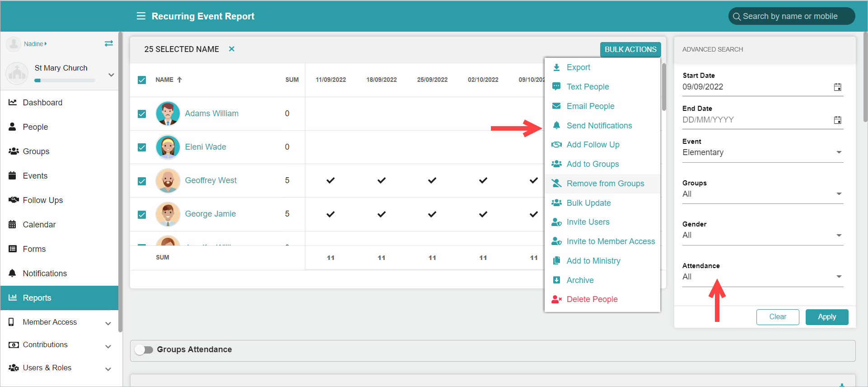This screenshot has height=387, width=868.
Task: Select Archive bulk action
Action: (602, 280)
